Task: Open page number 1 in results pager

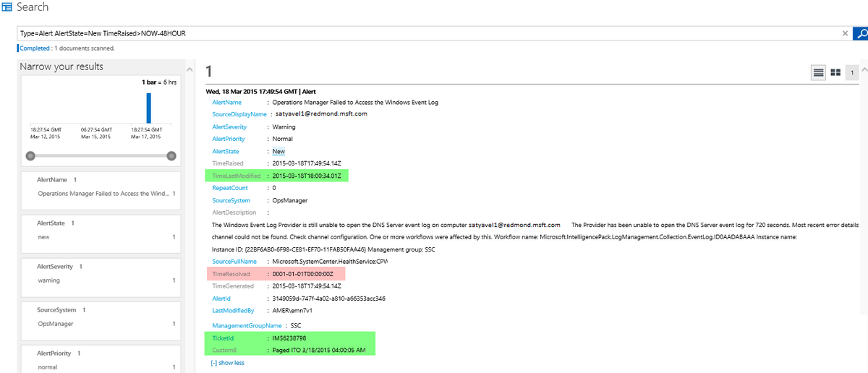Action: tap(851, 72)
